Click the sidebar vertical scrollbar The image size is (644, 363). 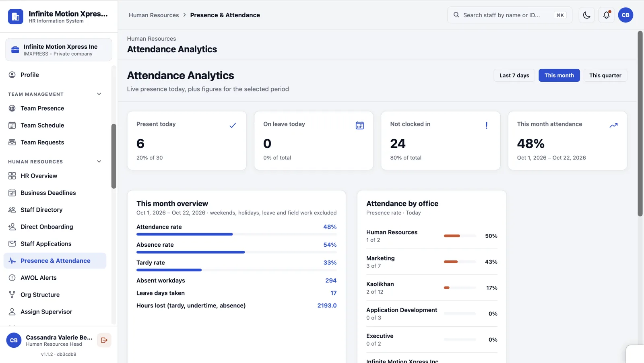pos(114,156)
